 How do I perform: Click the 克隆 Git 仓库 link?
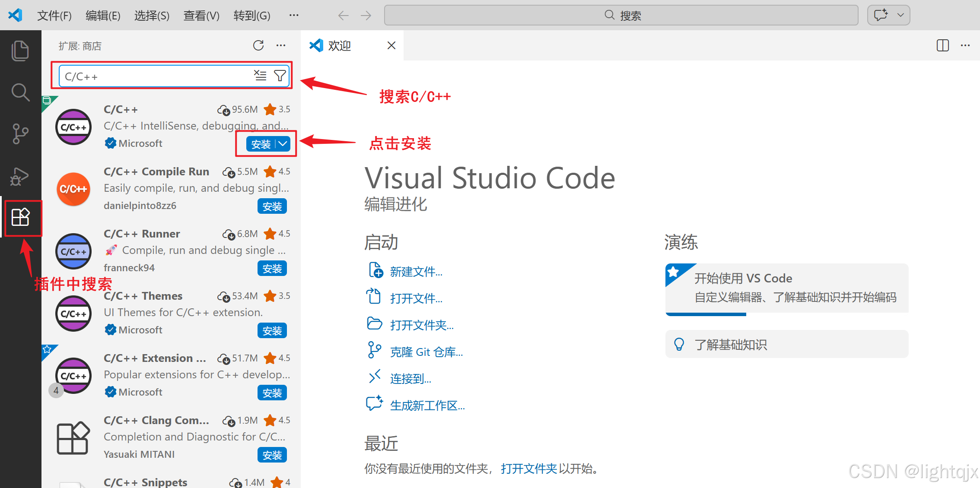click(x=426, y=352)
